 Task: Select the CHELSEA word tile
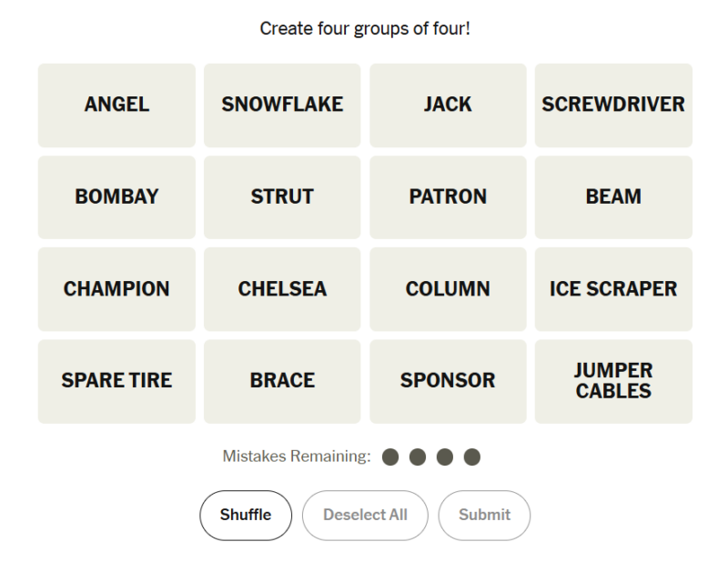[282, 289]
